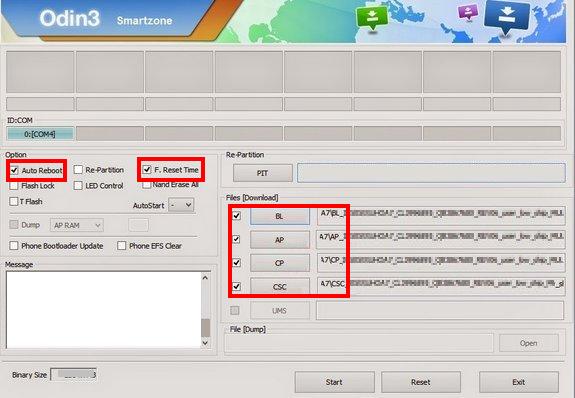The image size is (575, 398).
Task: Enable the Flash Lock checkbox
Action: tap(14, 186)
